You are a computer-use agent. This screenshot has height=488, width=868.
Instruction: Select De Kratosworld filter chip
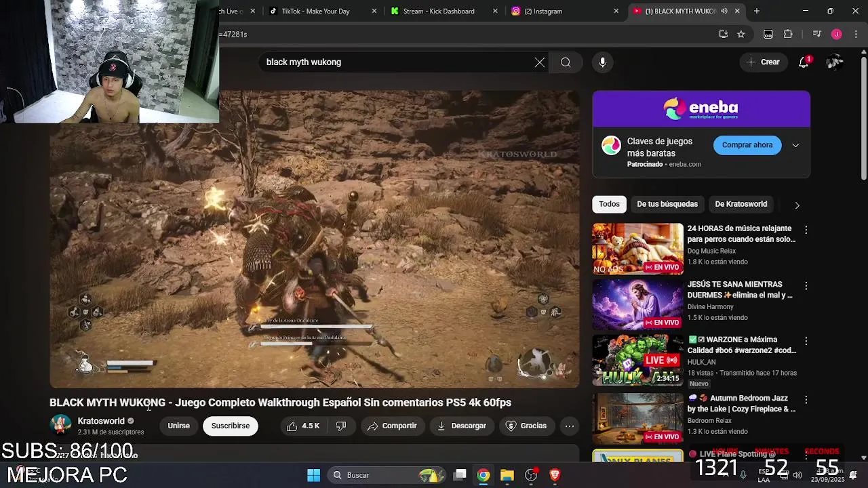[741, 204]
